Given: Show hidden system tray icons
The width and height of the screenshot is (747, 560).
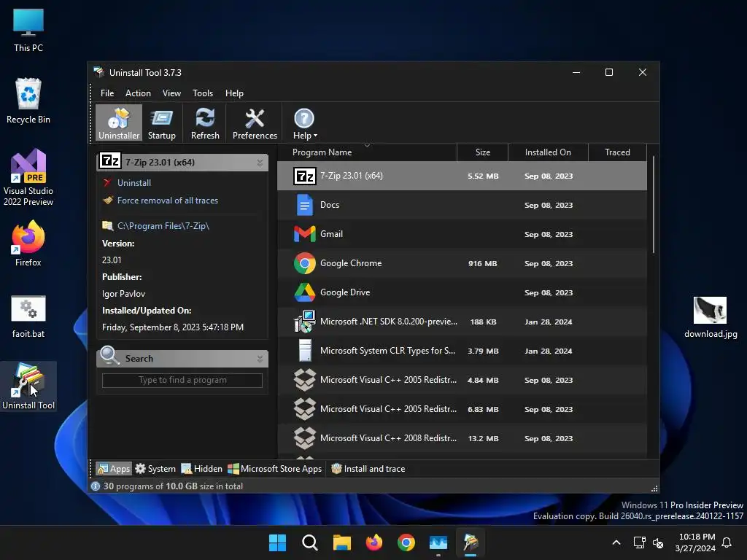Looking at the screenshot, I should 616,542.
